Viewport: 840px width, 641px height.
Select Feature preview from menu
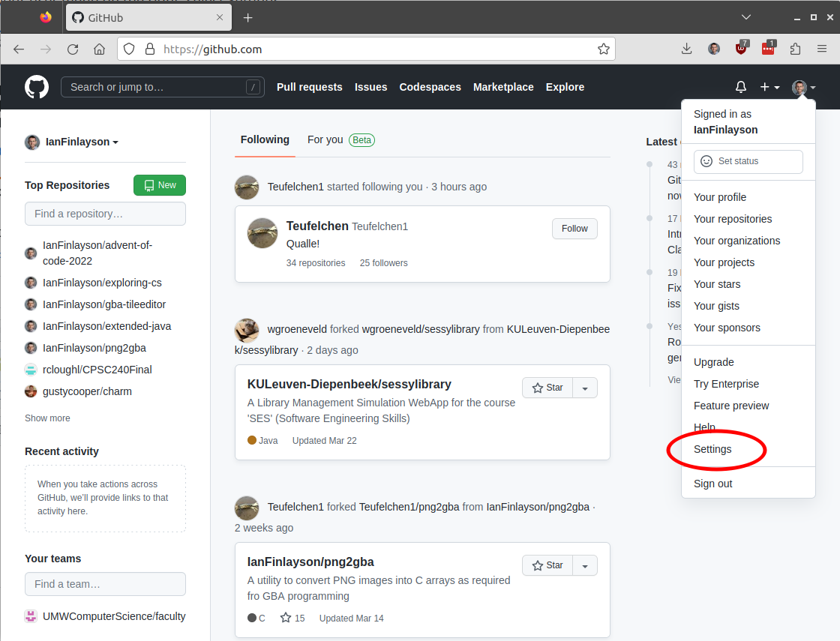[748, 406]
